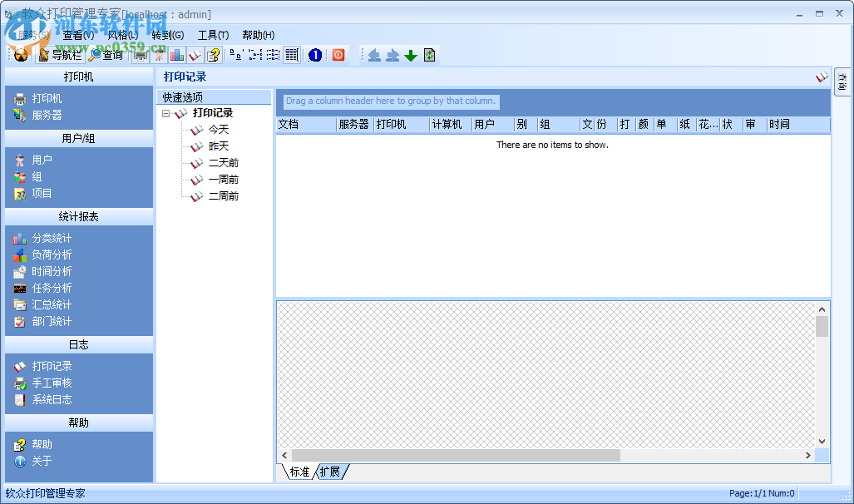Open the 查询 query tool
This screenshot has width=854, height=504.
click(x=106, y=55)
